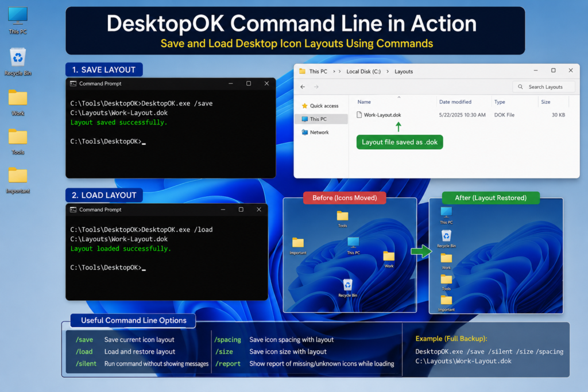Click 'Example (Full Backup):' heading
The image size is (588, 392).
tap(451, 339)
